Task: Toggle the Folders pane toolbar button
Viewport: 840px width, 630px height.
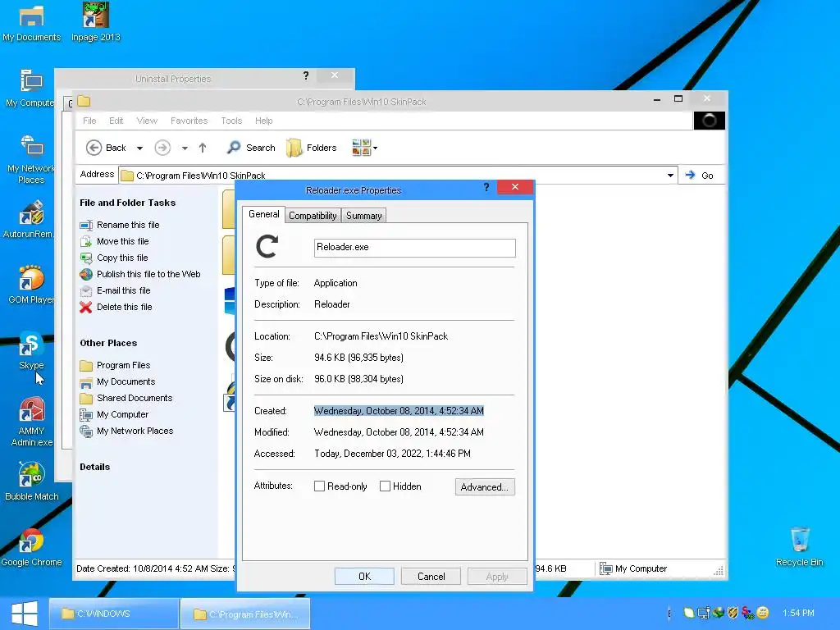Action: pos(311,148)
